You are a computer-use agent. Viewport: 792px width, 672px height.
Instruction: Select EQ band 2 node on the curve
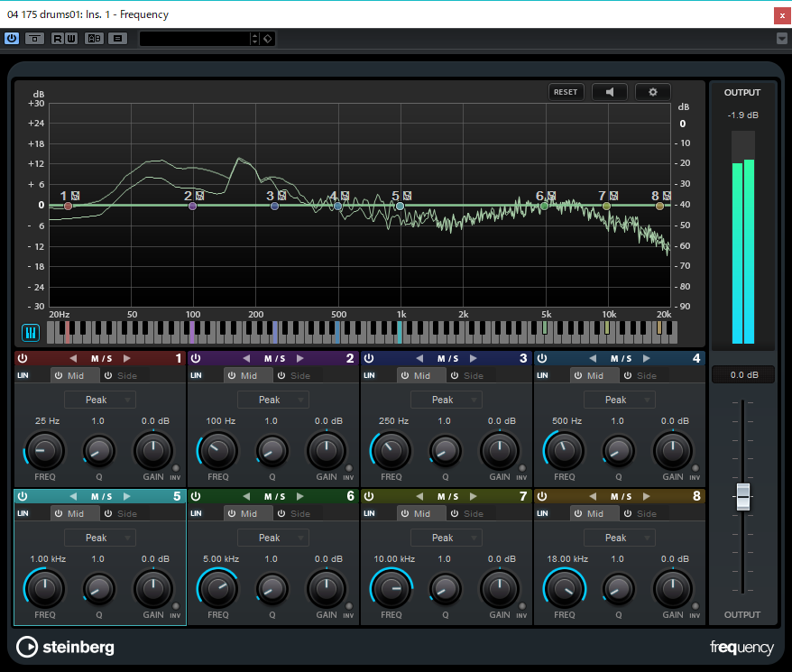[x=192, y=206]
